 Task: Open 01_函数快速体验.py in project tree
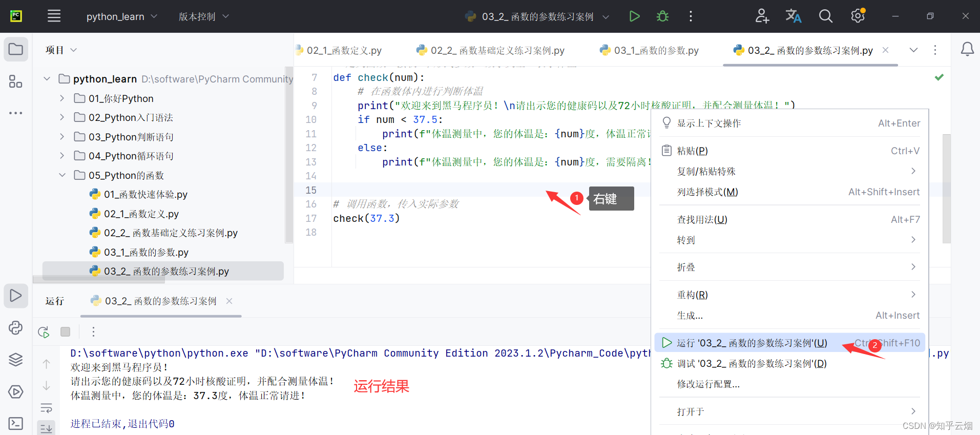coord(139,194)
